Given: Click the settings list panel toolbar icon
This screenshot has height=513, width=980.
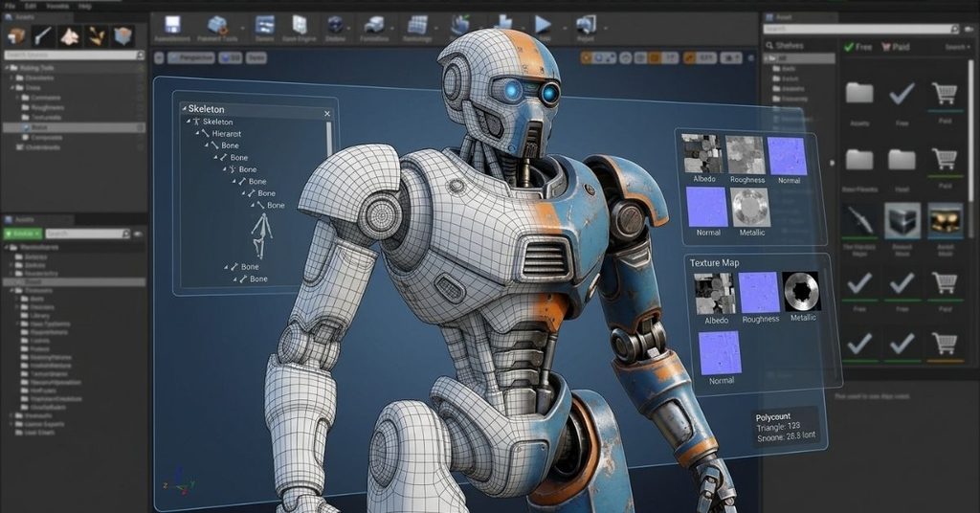Looking at the screenshot, I should [264, 25].
